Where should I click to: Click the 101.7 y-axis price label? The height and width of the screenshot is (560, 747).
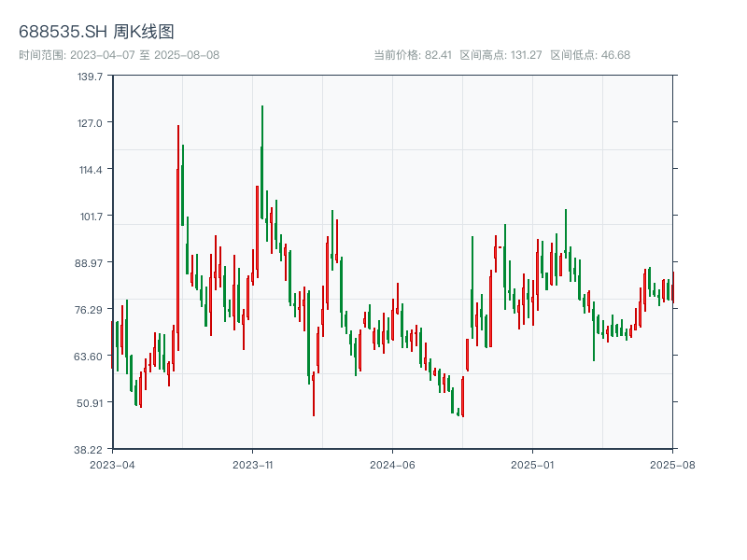pos(90,217)
